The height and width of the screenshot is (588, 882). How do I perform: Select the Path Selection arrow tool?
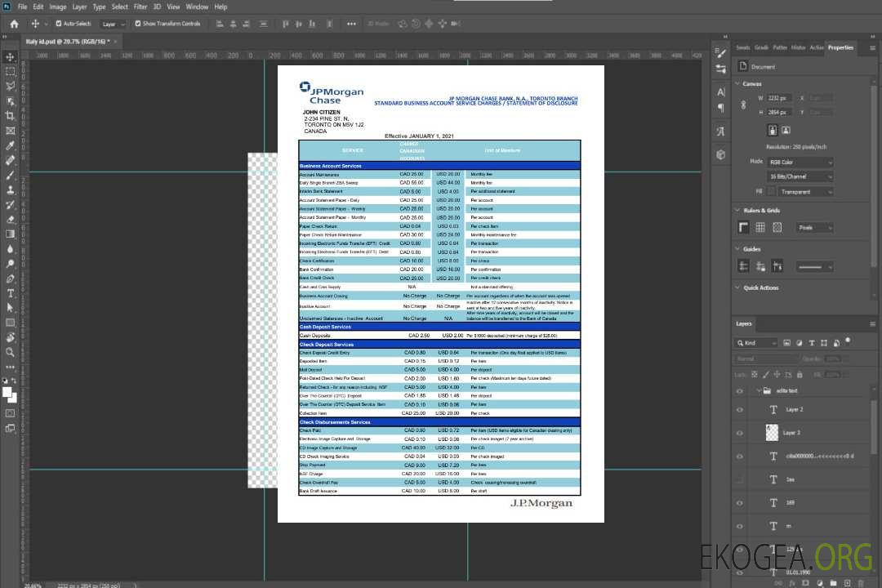point(10,308)
